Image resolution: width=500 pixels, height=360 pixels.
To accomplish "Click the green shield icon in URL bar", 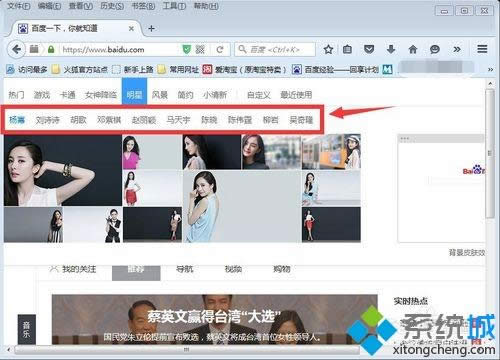I will 186,50.
